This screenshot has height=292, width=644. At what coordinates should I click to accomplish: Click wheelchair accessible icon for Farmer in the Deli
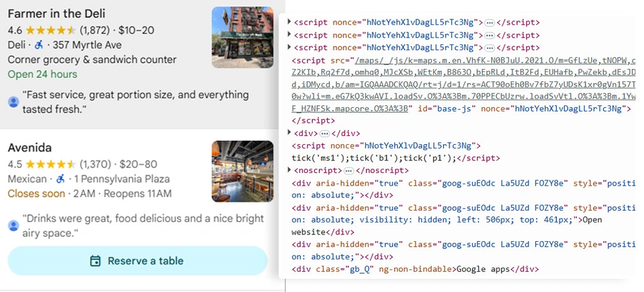point(39,44)
